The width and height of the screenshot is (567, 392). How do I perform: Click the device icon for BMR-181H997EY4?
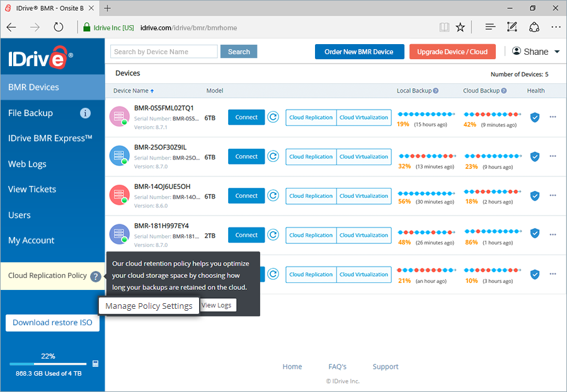point(119,234)
